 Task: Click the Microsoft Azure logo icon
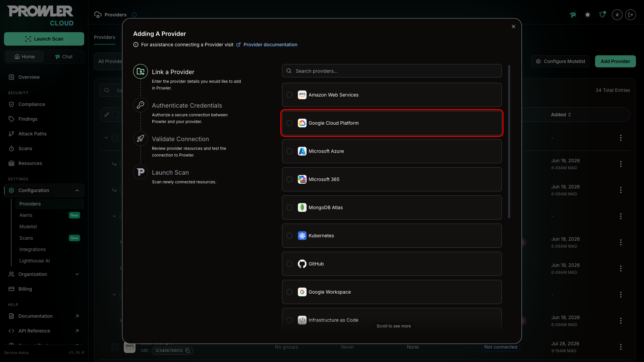click(x=302, y=151)
